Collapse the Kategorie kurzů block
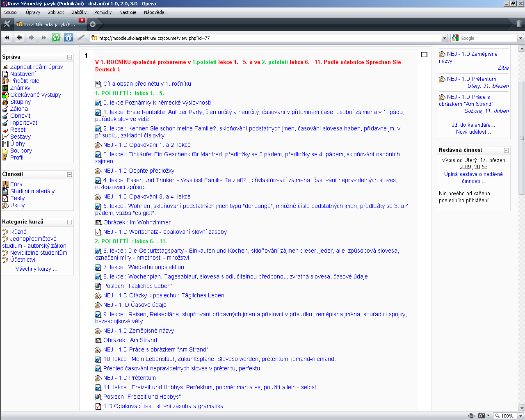The height and width of the screenshot is (420, 525). pyautogui.click(x=69, y=222)
